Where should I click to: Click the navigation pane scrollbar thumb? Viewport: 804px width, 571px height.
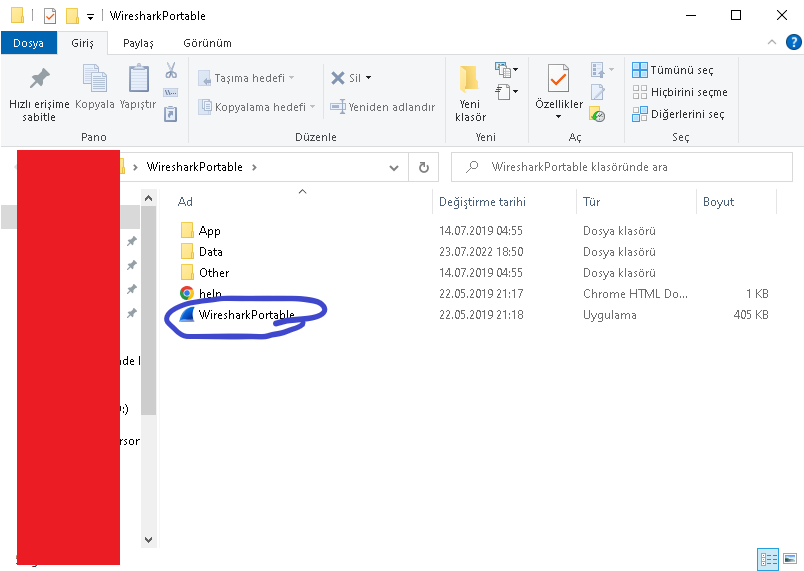tap(148, 310)
